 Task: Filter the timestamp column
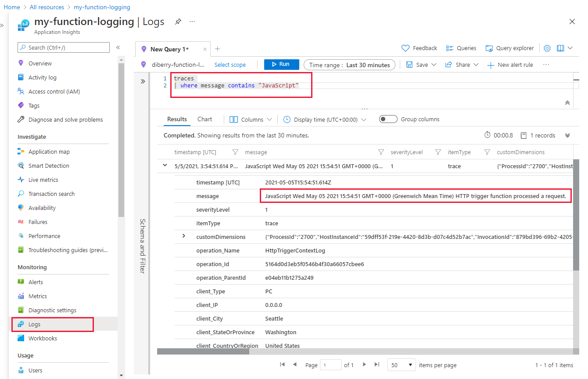click(x=235, y=152)
